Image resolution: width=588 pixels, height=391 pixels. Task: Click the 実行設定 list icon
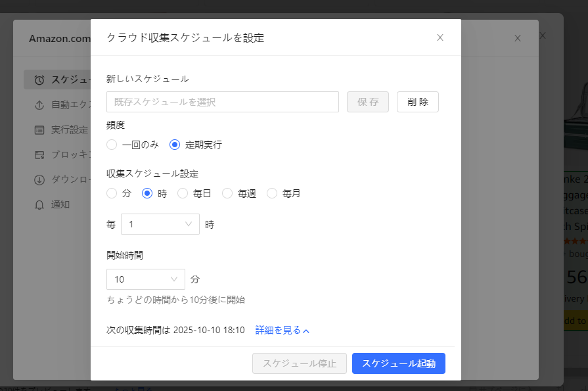coord(39,130)
